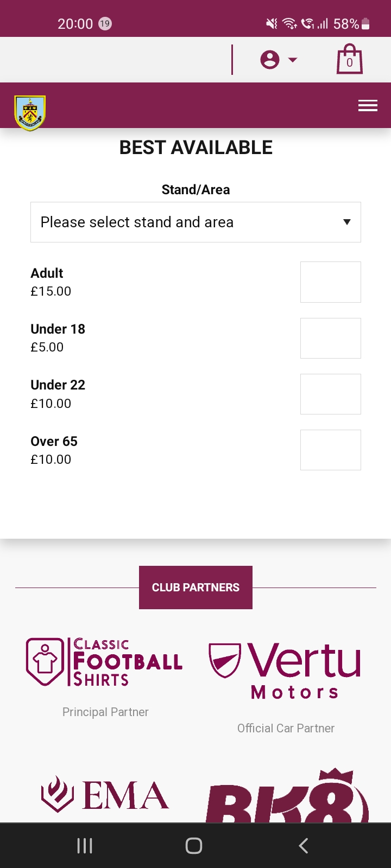This screenshot has height=868, width=391.
Task: Open the Vertu Motors partner logo
Action: pyautogui.click(x=286, y=671)
